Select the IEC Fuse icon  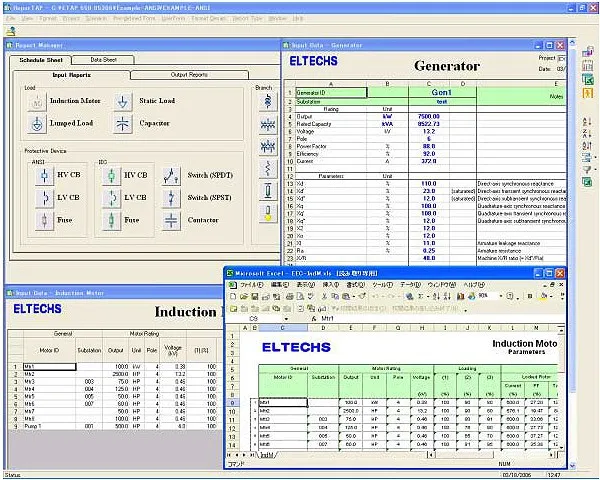point(111,220)
